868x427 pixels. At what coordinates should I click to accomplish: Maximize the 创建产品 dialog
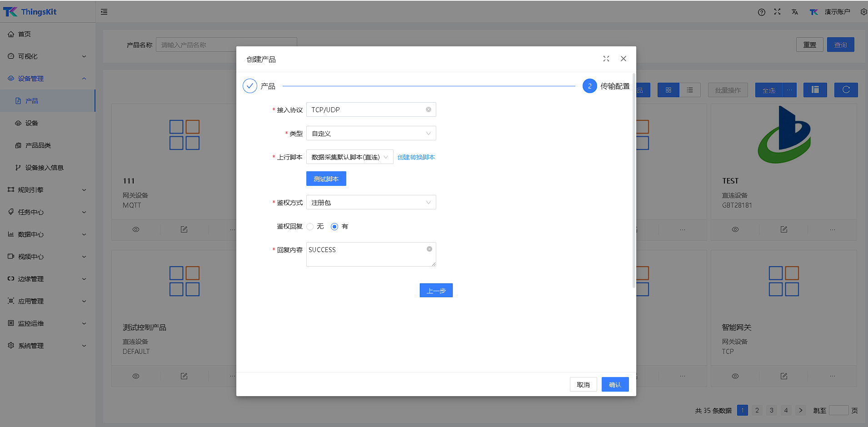click(606, 59)
